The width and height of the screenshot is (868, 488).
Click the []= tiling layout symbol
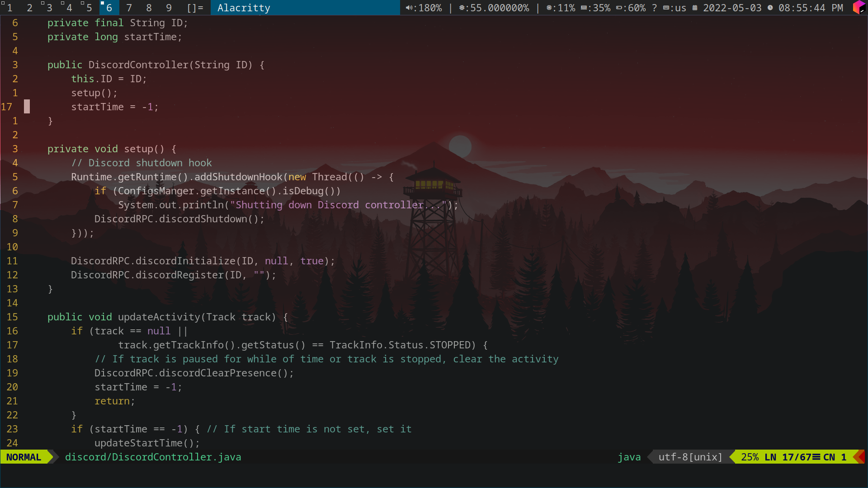point(195,8)
